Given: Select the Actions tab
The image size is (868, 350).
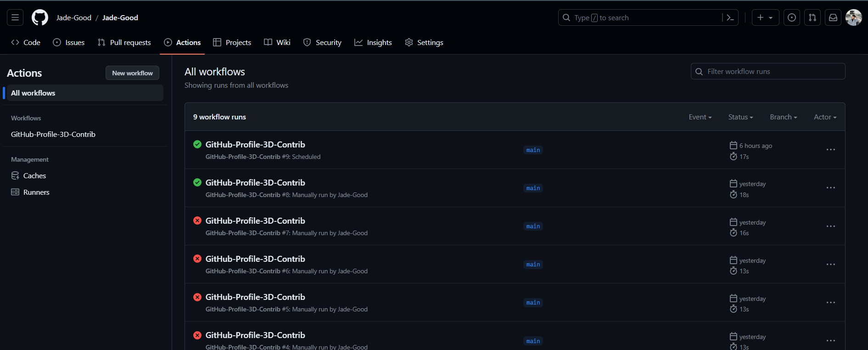Looking at the screenshot, I should [183, 42].
